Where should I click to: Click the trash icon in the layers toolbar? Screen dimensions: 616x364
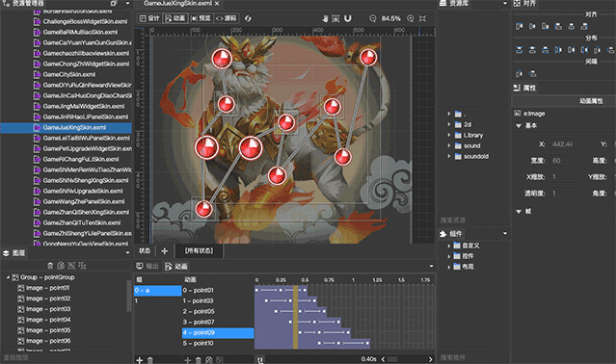pos(50,266)
